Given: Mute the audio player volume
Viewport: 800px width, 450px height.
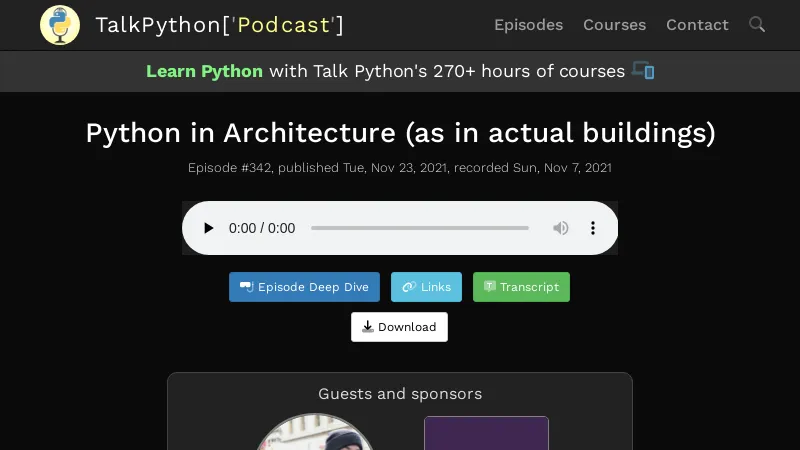Looking at the screenshot, I should [x=561, y=228].
